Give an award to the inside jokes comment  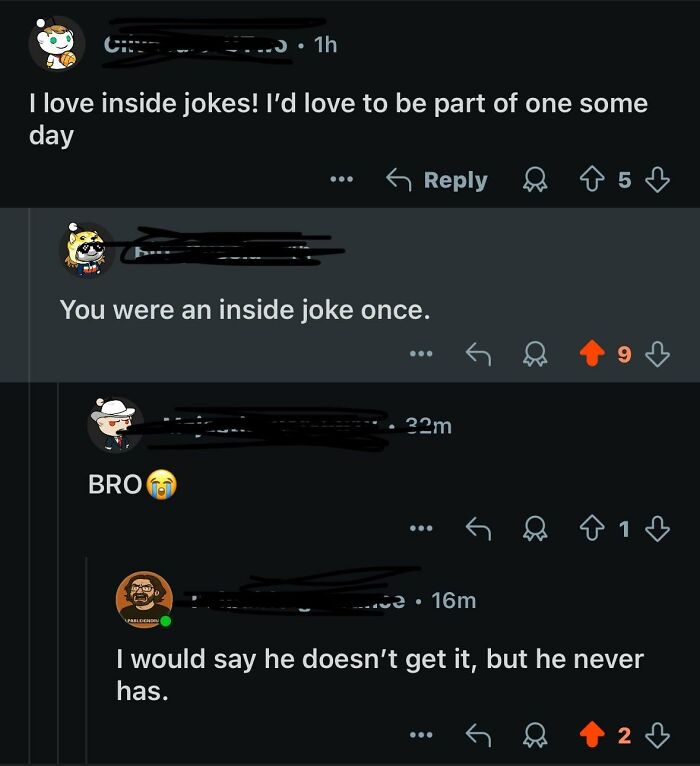point(535,180)
